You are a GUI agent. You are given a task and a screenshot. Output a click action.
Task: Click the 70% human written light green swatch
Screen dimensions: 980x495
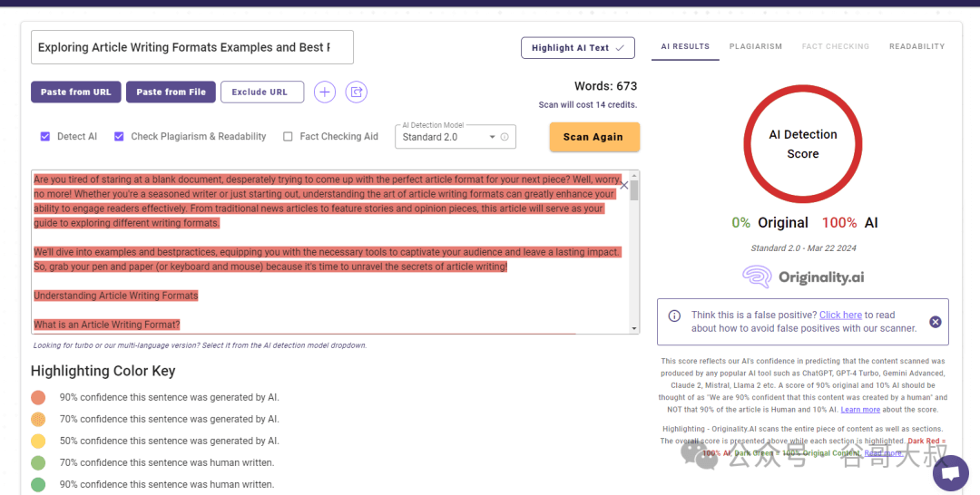pyautogui.click(x=38, y=463)
